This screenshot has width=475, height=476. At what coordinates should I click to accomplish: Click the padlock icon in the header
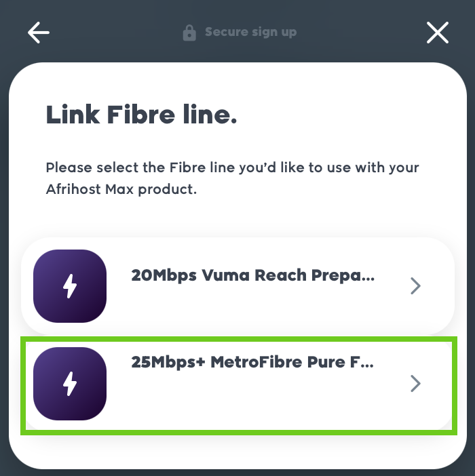[x=189, y=33]
